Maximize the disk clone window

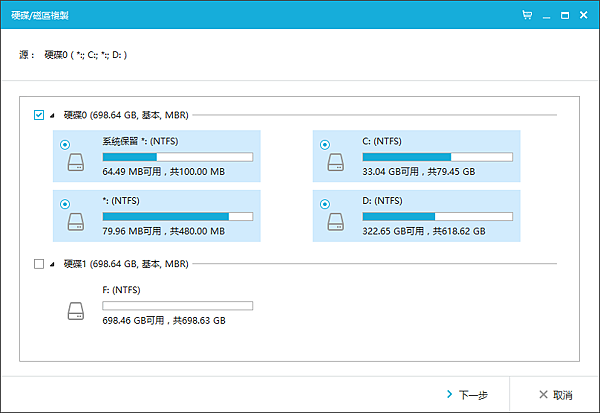pos(565,16)
